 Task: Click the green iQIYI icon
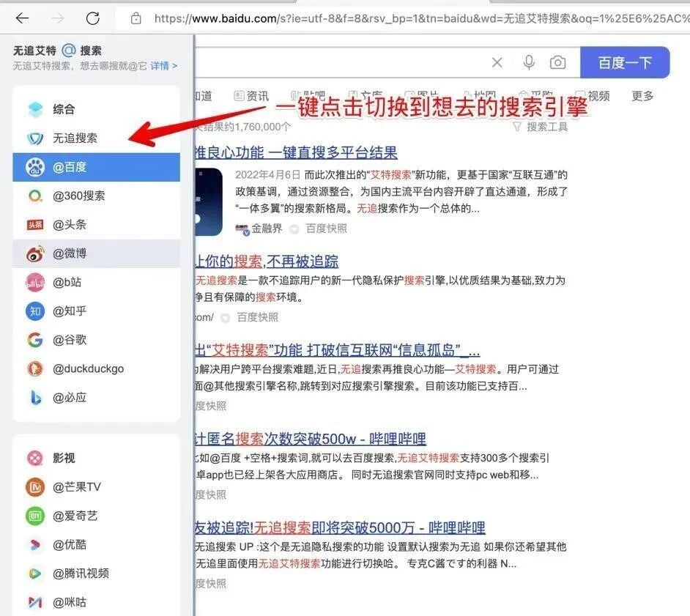(x=35, y=516)
